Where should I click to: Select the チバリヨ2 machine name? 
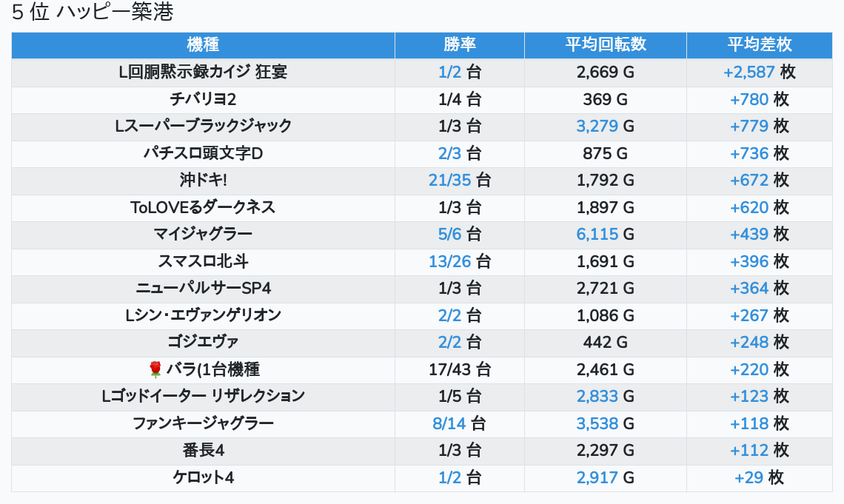[203, 99]
